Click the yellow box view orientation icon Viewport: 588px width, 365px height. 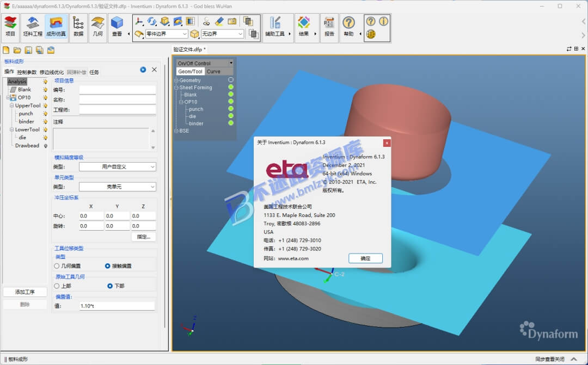pos(164,21)
